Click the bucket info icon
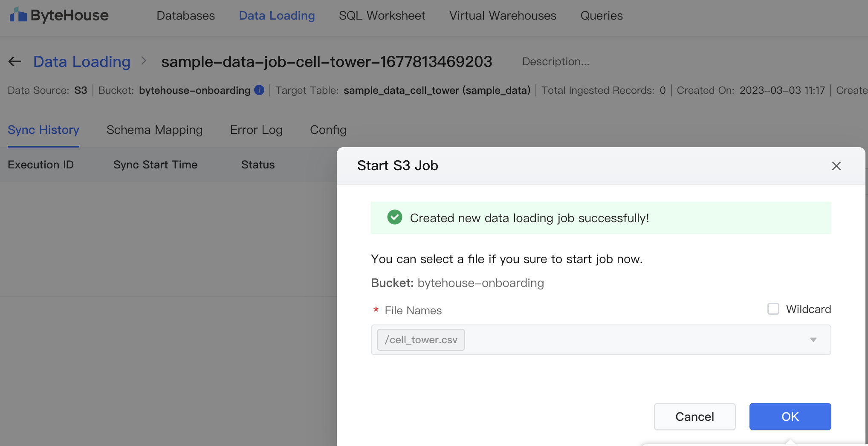This screenshot has height=446, width=868. point(259,90)
